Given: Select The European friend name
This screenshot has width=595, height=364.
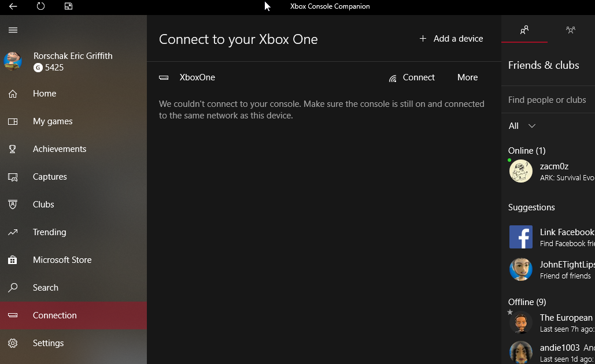Looking at the screenshot, I should click(x=566, y=317).
